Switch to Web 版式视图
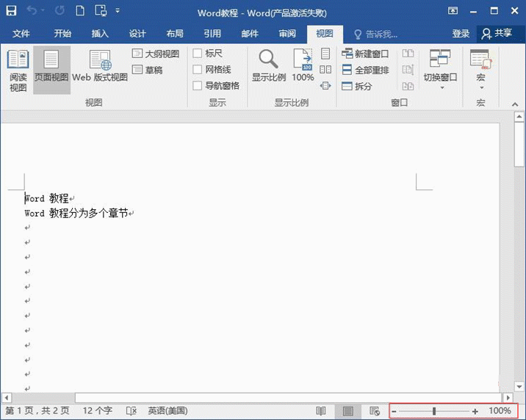The height and width of the screenshot is (420, 526). click(100, 66)
